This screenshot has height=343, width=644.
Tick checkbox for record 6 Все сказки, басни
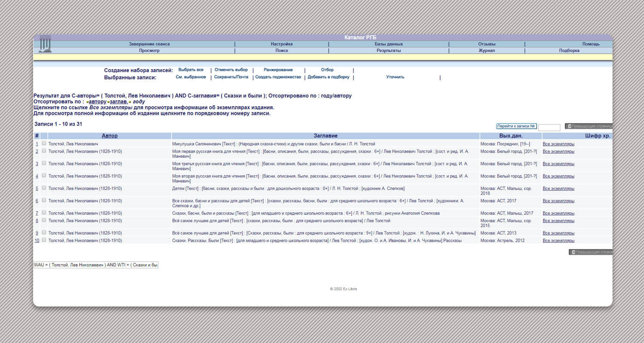44,201
